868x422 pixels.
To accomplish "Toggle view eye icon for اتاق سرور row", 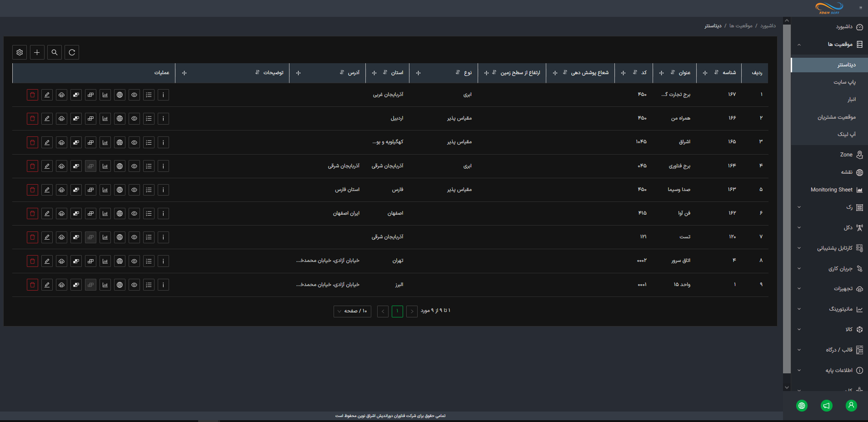I will 134,261.
